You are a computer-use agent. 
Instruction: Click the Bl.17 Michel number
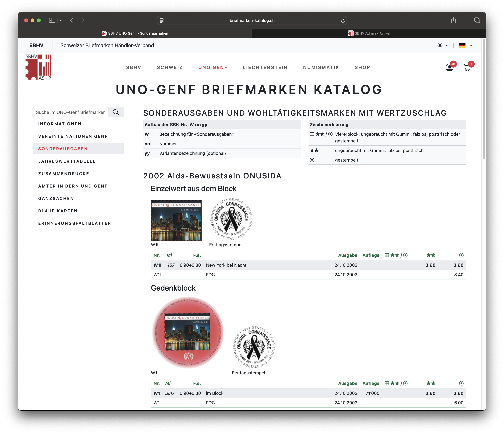coord(170,393)
